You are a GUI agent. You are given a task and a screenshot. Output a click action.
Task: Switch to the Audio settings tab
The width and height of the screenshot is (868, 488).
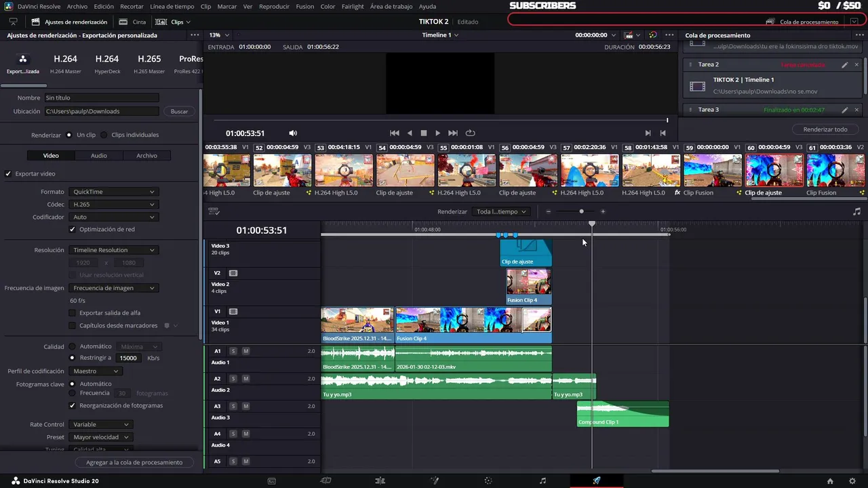[99, 156]
